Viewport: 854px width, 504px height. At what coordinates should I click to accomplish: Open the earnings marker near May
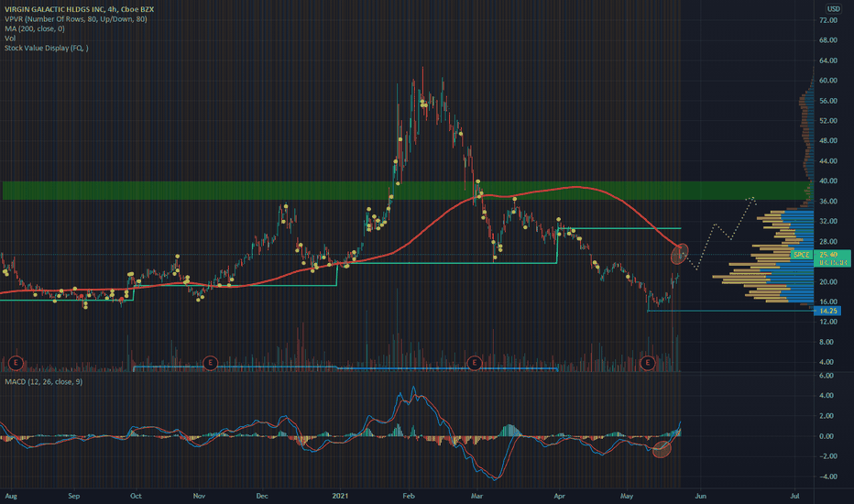[647, 362]
